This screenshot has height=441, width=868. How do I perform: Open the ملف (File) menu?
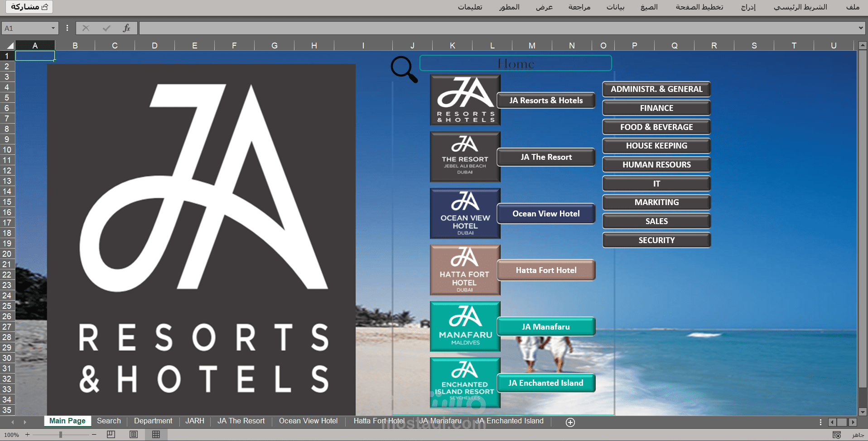coord(853,7)
